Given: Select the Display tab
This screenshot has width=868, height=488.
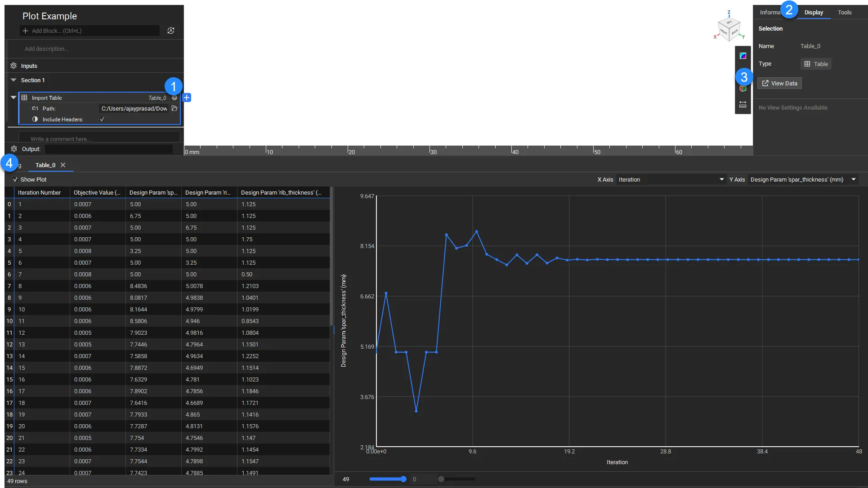Looking at the screenshot, I should 814,12.
